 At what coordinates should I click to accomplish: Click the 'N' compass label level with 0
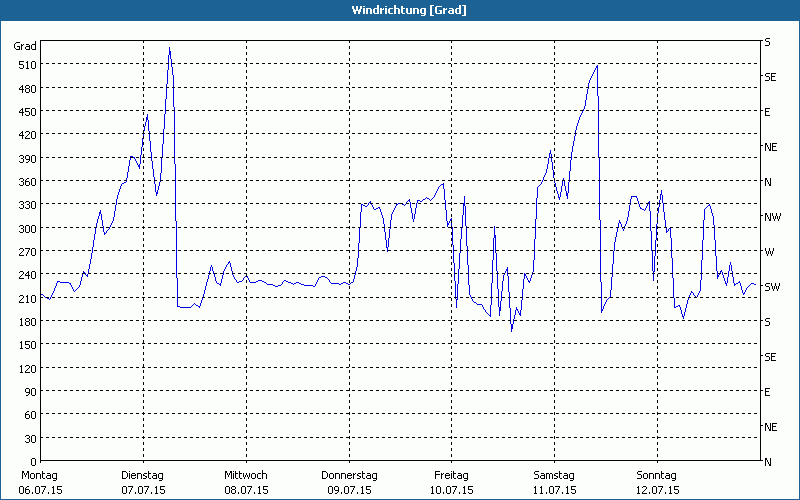767,462
